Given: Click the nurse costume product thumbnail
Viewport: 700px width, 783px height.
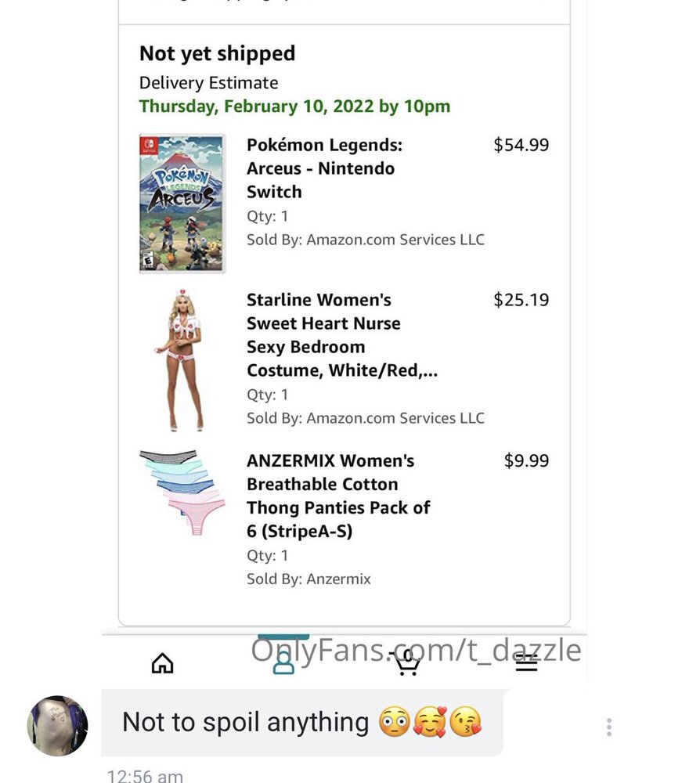Looking at the screenshot, I should [x=182, y=360].
